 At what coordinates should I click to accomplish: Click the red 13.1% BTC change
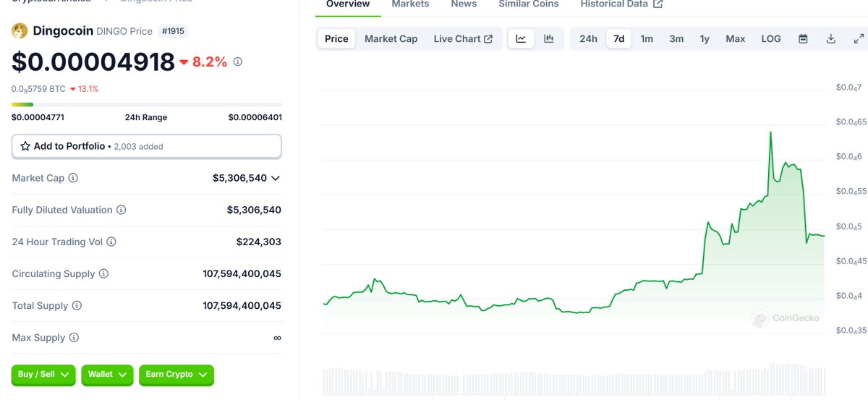click(x=85, y=89)
